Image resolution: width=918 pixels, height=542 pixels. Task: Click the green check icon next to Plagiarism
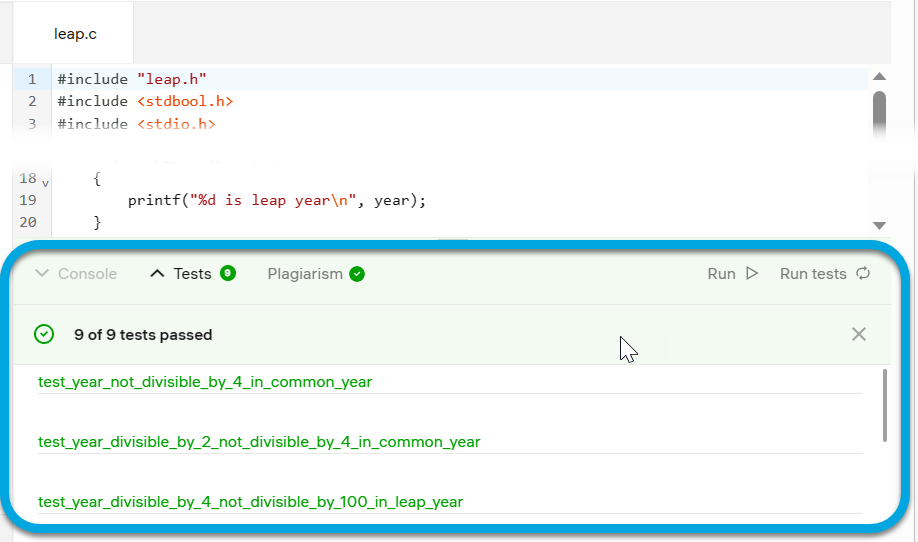click(x=357, y=274)
